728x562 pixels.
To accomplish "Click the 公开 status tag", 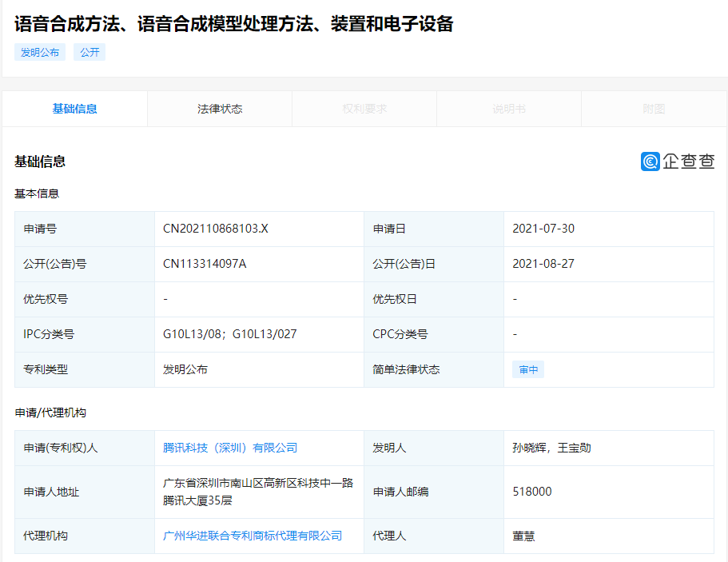I will [x=90, y=53].
